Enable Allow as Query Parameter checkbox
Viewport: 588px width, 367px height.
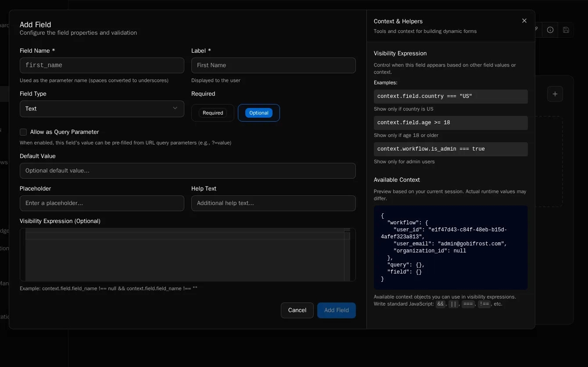tap(23, 132)
